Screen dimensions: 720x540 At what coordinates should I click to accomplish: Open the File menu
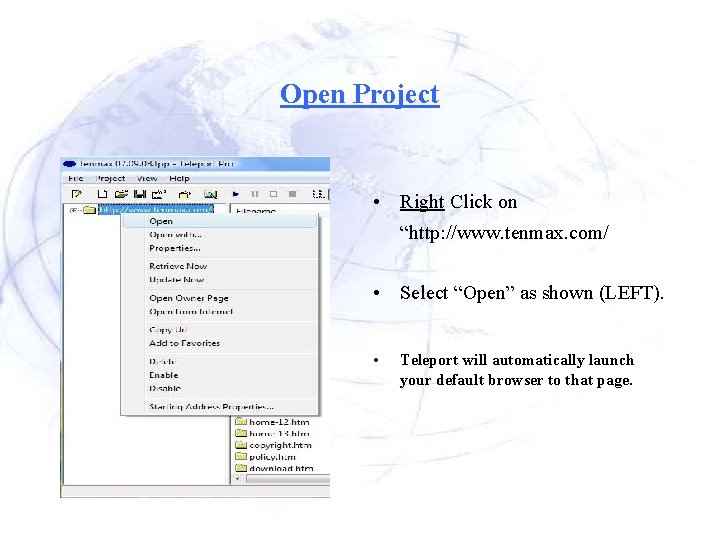click(76, 178)
